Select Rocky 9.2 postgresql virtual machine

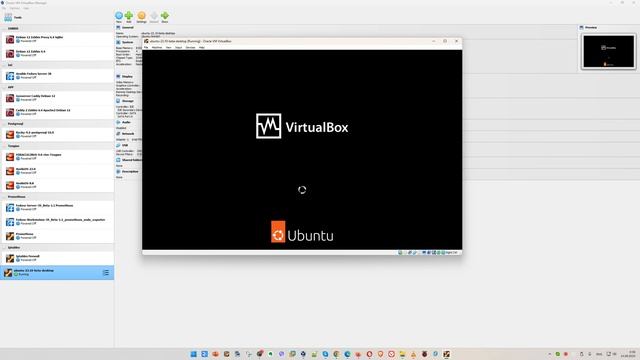(57, 134)
